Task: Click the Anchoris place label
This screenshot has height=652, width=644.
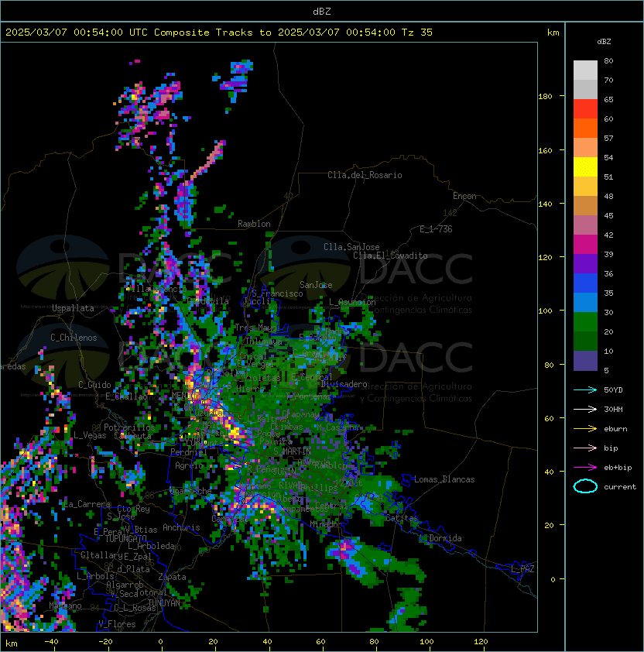Action: point(181,527)
